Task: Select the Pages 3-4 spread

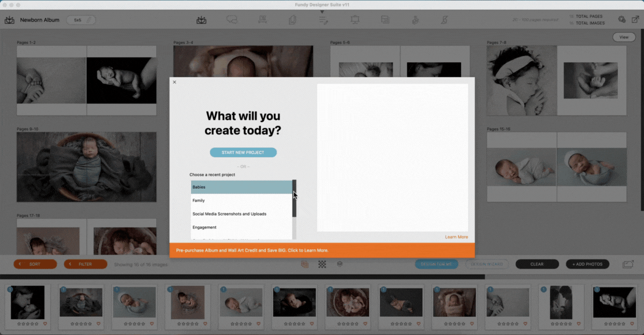Action: pyautogui.click(x=243, y=61)
